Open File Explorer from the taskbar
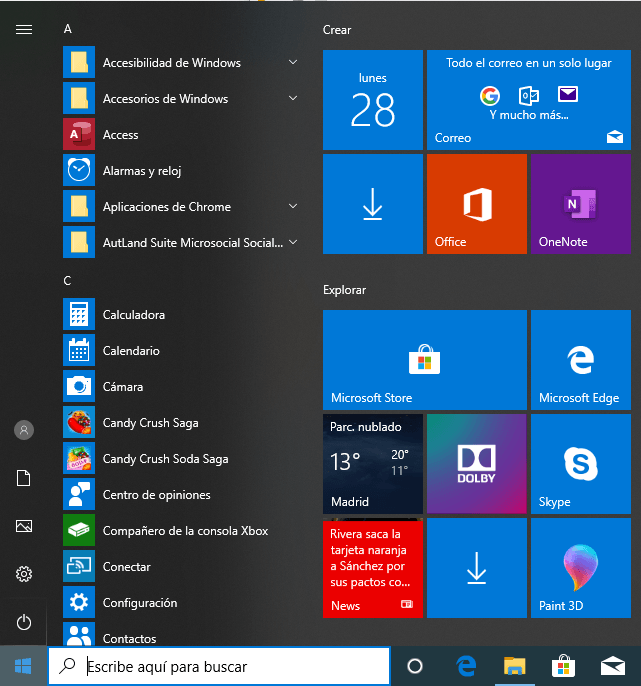 pyautogui.click(x=515, y=666)
